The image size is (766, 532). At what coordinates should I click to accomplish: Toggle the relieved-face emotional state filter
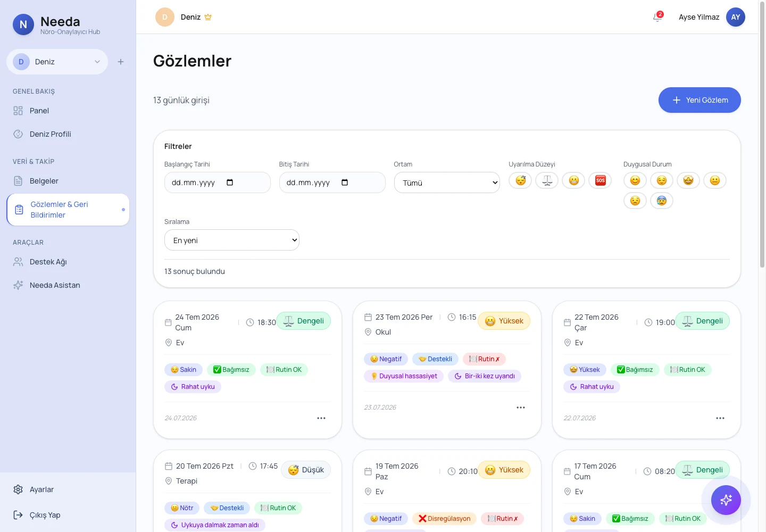click(x=662, y=180)
